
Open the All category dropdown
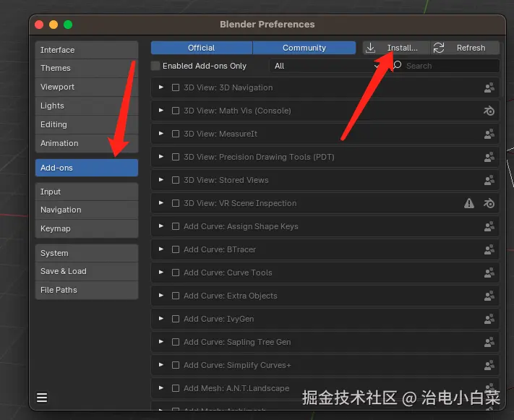[x=327, y=66]
